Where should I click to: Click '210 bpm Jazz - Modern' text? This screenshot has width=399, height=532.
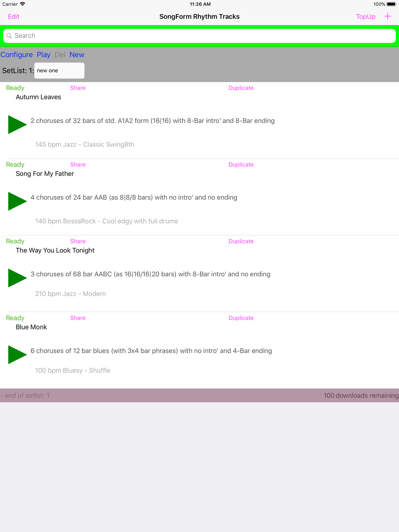71,294
